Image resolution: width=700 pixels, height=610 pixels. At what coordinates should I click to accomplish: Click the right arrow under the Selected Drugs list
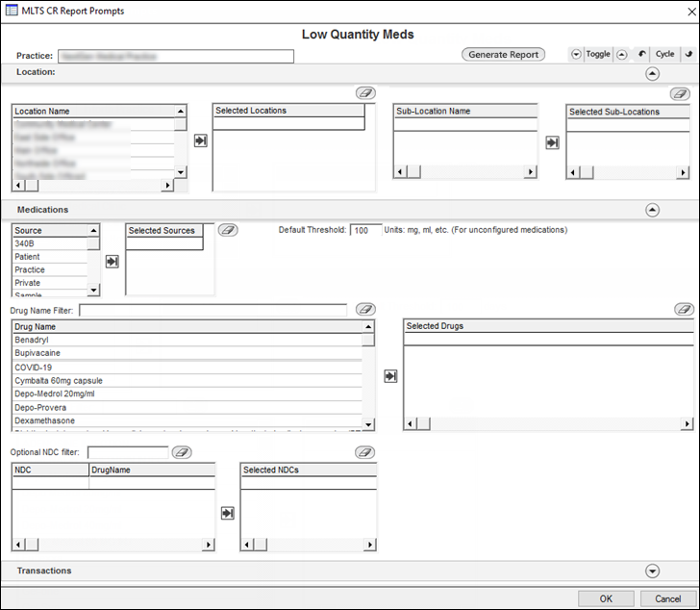coord(687,423)
